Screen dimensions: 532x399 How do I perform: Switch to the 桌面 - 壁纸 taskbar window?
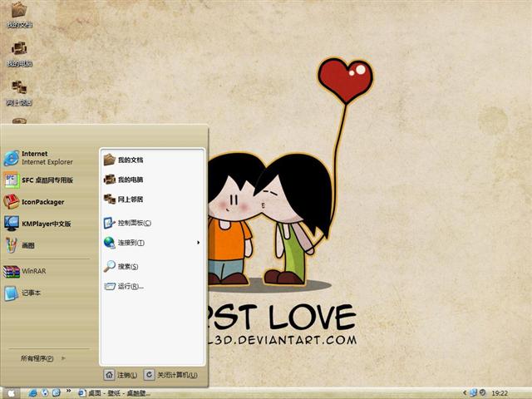coord(115,393)
